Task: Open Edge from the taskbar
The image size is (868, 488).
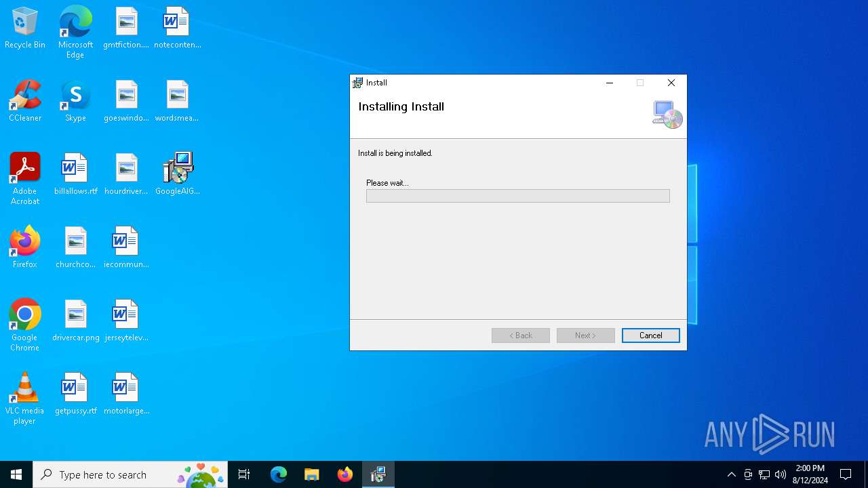Action: 279,474
